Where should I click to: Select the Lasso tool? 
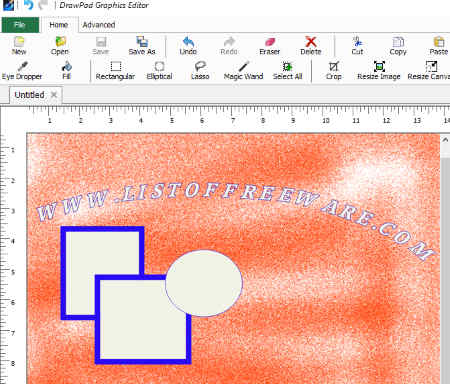pyautogui.click(x=200, y=71)
